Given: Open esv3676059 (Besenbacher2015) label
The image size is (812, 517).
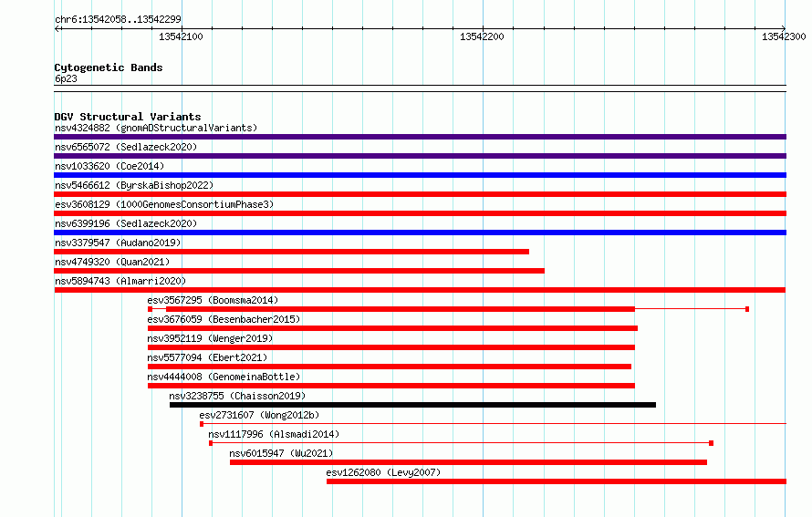Looking at the screenshot, I should pyautogui.click(x=224, y=319).
